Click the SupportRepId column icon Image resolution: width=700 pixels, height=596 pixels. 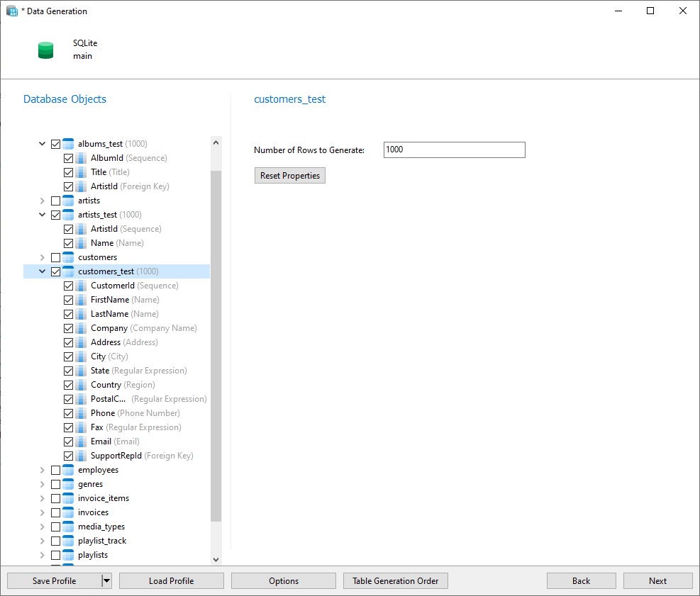pos(81,456)
